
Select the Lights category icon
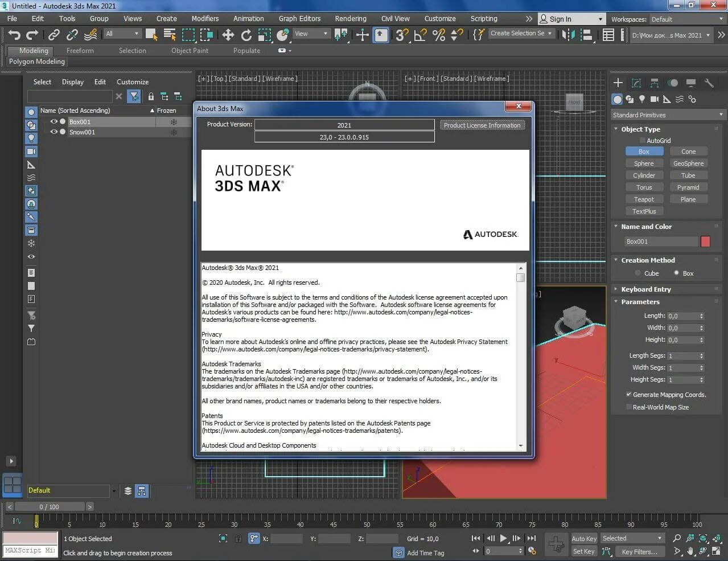642,99
